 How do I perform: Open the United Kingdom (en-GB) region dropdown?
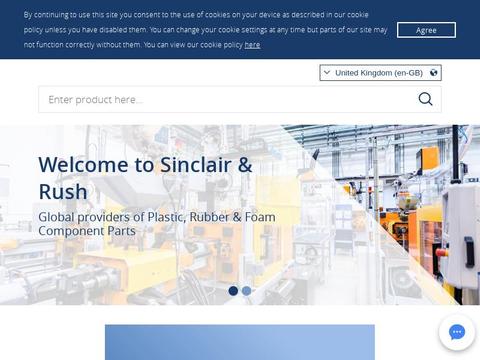tap(380, 73)
